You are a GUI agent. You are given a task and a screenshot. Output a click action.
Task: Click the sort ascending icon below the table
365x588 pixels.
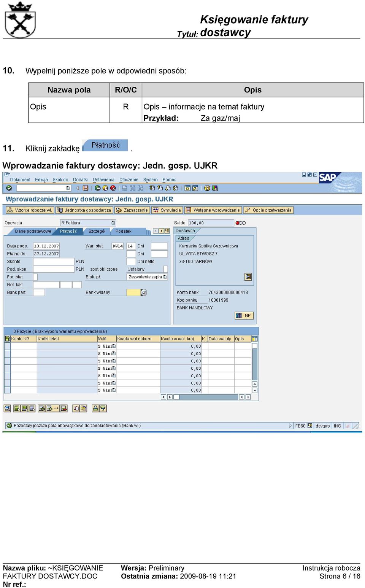click(x=95, y=408)
